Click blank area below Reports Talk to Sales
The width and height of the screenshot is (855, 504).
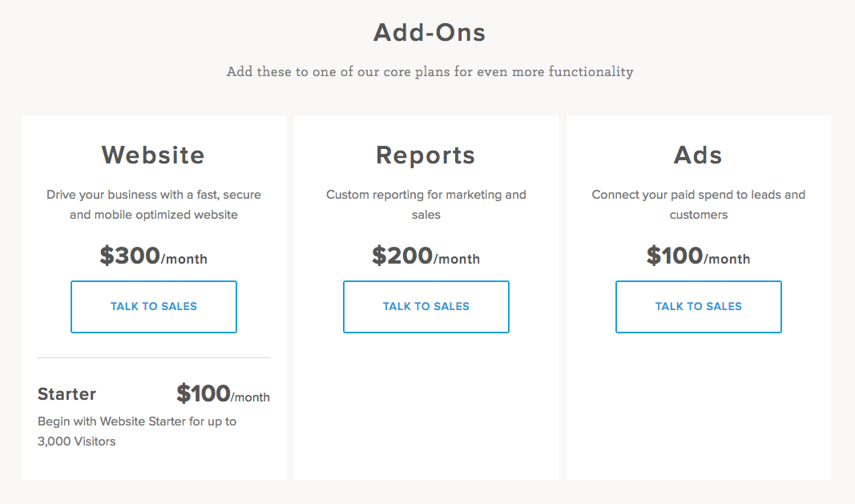[x=425, y=406]
